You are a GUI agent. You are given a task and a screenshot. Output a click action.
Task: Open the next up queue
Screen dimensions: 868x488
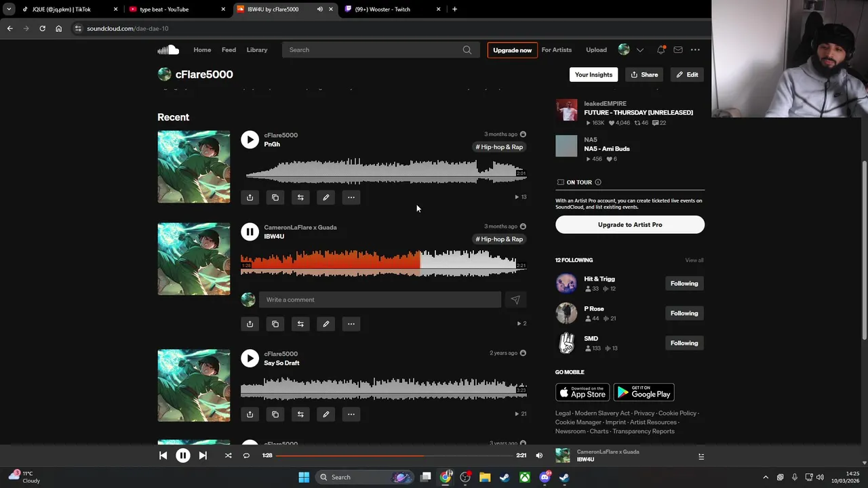coord(701,456)
